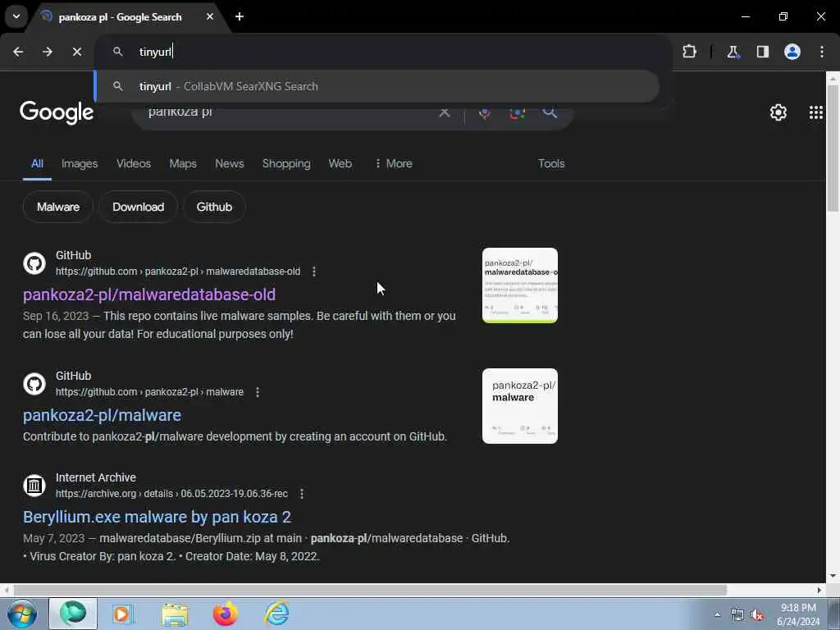This screenshot has height=630, width=840.
Task: Open a new browser tab
Action: [x=240, y=16]
